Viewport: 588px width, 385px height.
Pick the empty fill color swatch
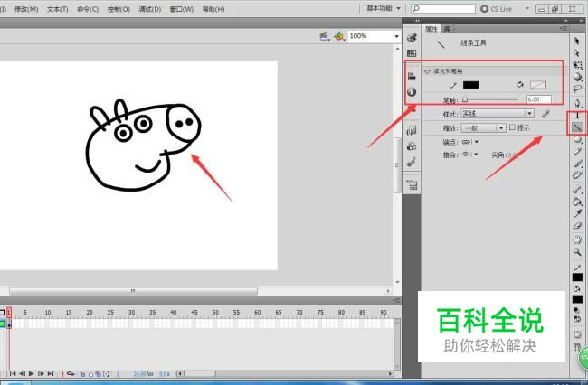[538, 85]
